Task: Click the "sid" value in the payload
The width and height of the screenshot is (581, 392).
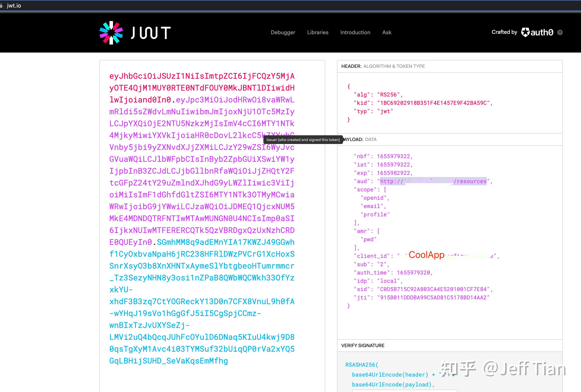Action: click(x=433, y=289)
